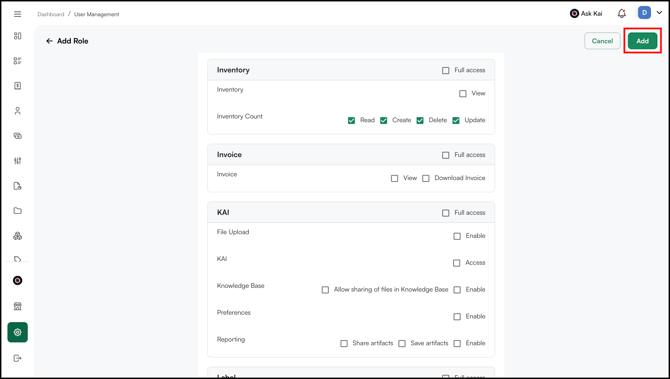Viewport: 670px width, 379px height.
Task: Uncheck Inventory Count Update checkbox
Action: [x=456, y=120]
